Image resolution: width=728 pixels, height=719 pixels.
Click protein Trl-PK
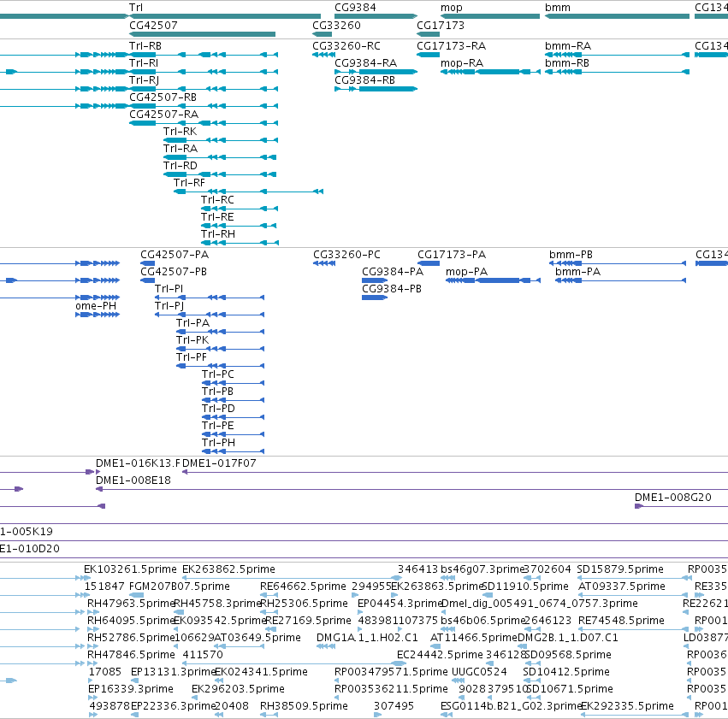192,340
